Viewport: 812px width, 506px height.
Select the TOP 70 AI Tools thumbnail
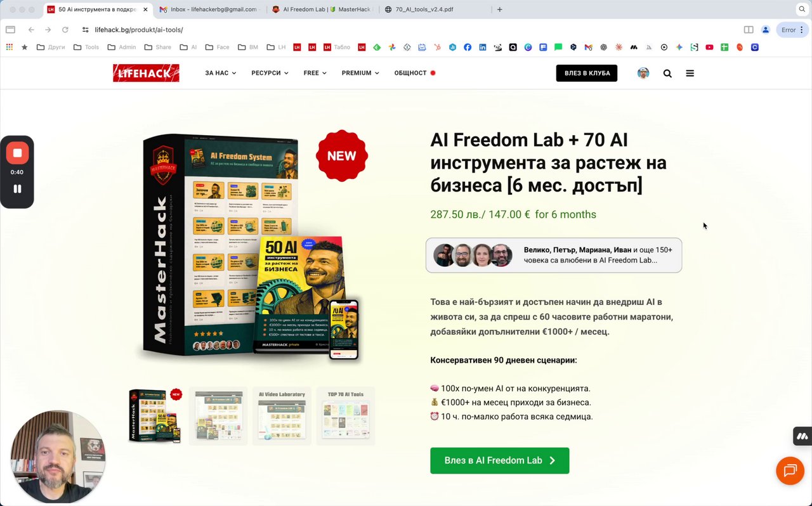(x=345, y=415)
